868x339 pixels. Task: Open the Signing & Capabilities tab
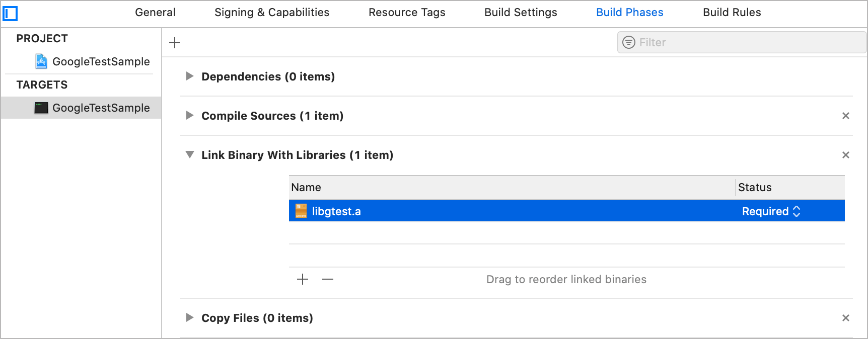click(x=271, y=12)
